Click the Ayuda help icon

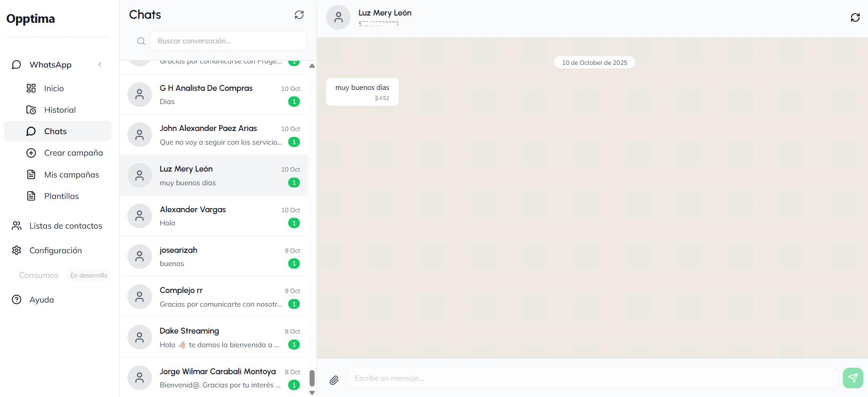click(16, 300)
